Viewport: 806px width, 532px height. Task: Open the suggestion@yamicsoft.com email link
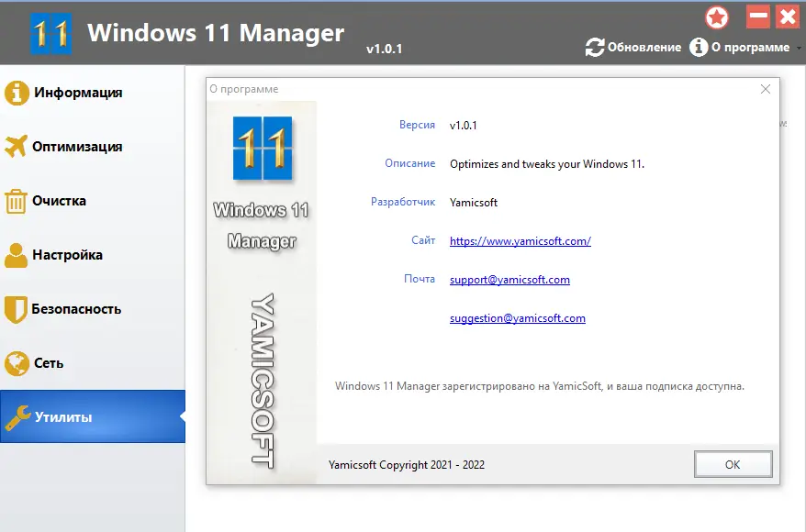pyautogui.click(x=517, y=317)
